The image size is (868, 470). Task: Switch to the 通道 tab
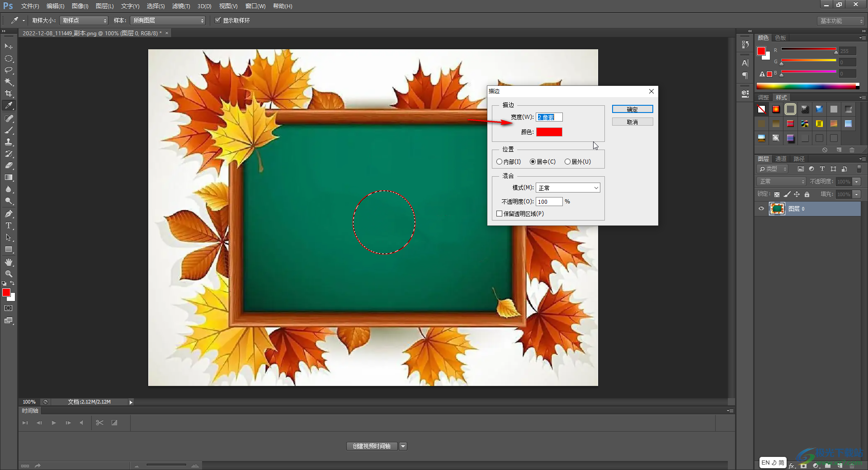[781, 159]
